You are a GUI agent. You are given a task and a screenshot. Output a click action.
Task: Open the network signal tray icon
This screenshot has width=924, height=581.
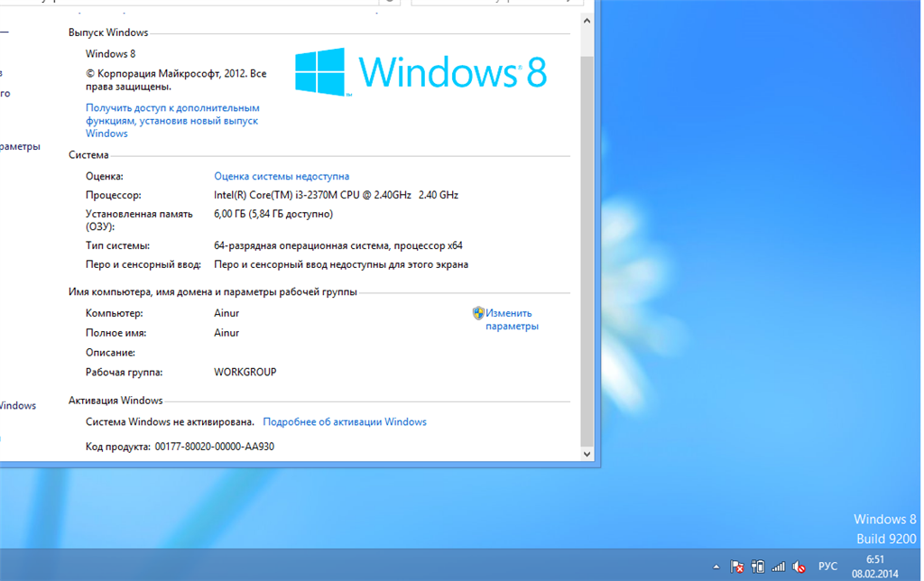(x=779, y=567)
